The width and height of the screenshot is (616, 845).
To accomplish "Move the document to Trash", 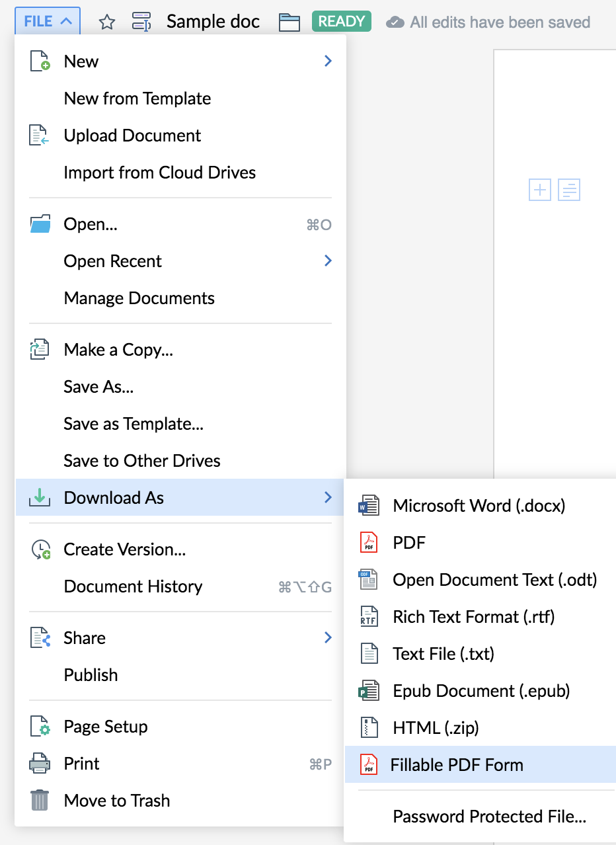I will pos(116,801).
